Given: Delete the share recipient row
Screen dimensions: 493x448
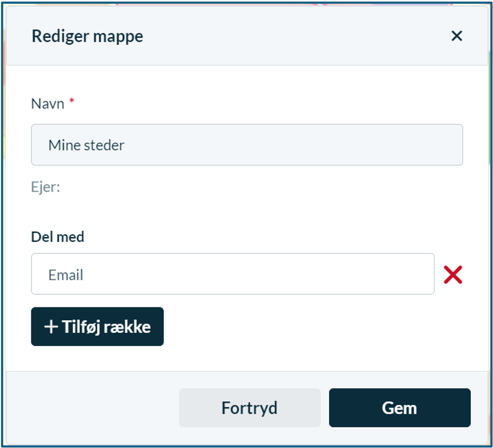Looking at the screenshot, I should [453, 274].
